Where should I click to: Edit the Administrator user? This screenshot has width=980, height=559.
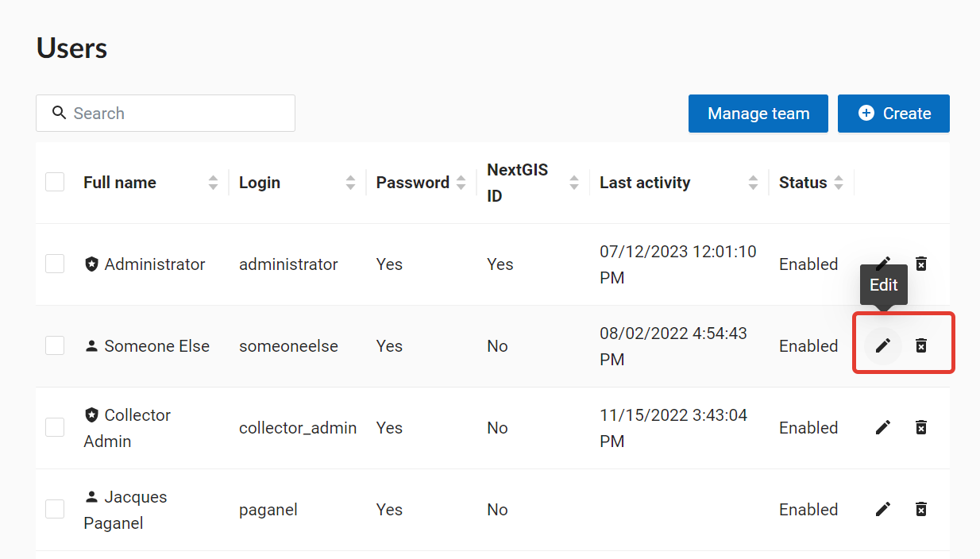[883, 264]
